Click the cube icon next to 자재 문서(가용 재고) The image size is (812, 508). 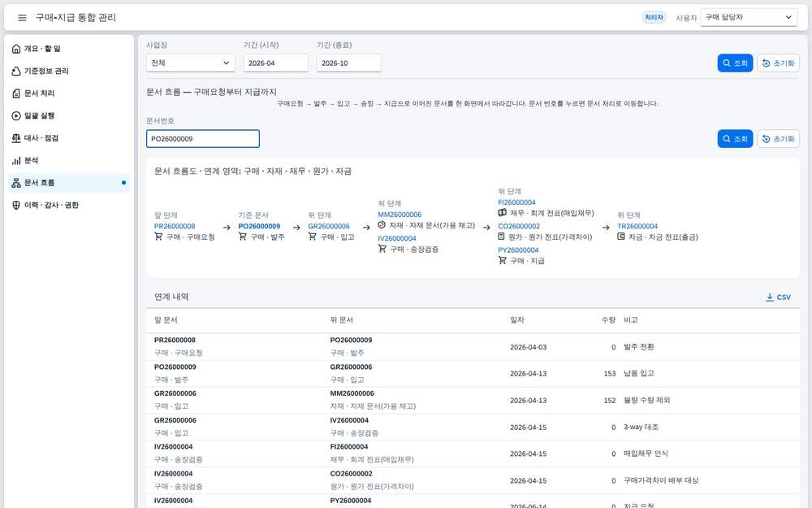pos(382,225)
